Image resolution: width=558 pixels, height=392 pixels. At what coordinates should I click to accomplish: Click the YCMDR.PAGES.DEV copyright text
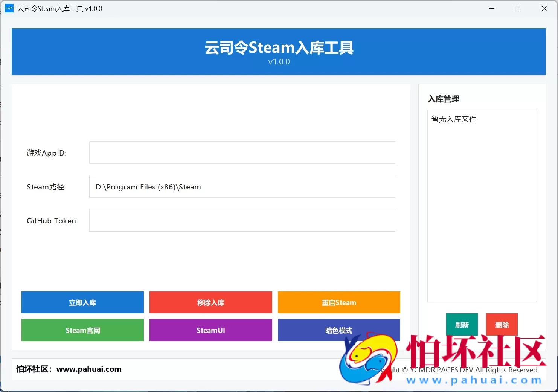point(444,370)
